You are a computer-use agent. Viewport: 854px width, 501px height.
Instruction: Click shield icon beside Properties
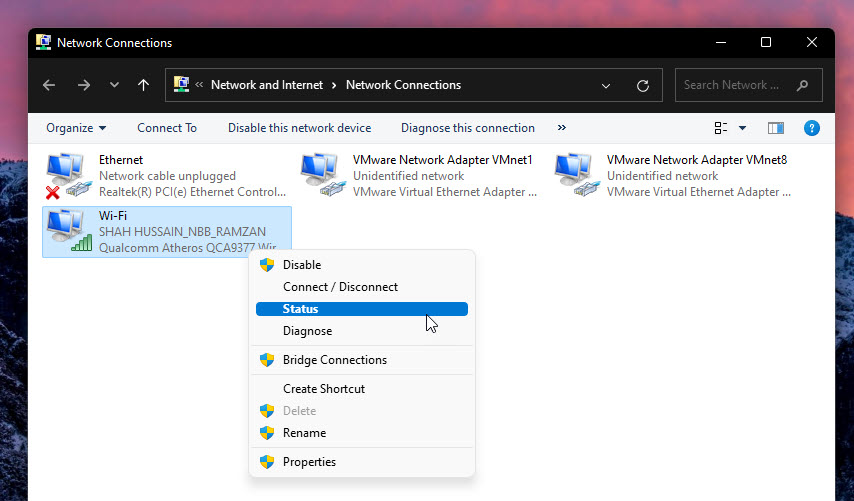[267, 462]
